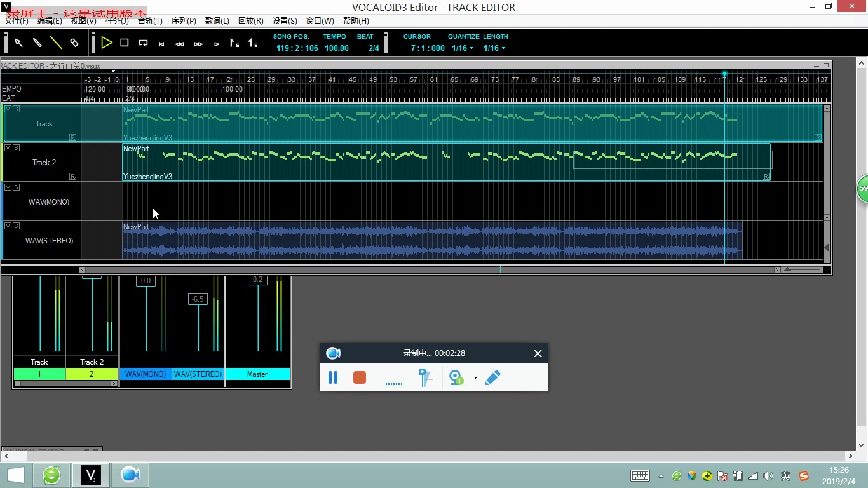Mute the WAV(STEREO) track
Screen dimensions: 868x488
pyautogui.click(x=8, y=226)
